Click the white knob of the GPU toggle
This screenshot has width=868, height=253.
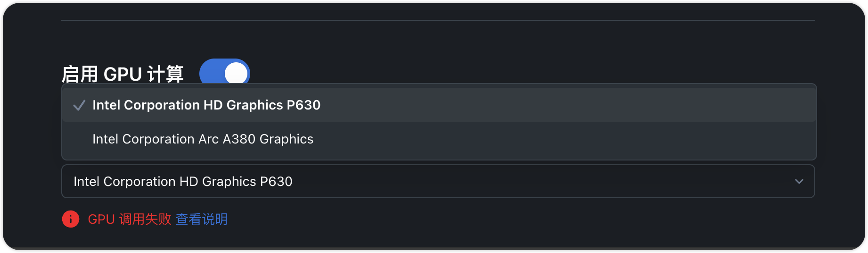point(236,74)
